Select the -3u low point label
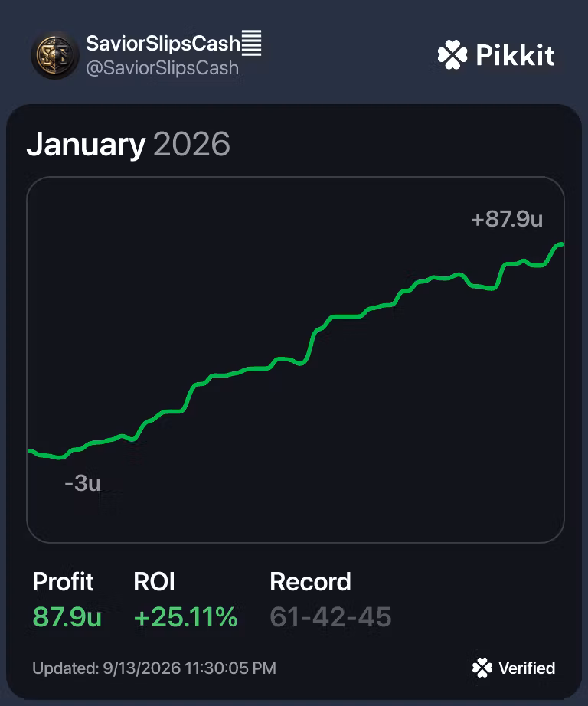This screenshot has height=706, width=588. [x=83, y=482]
